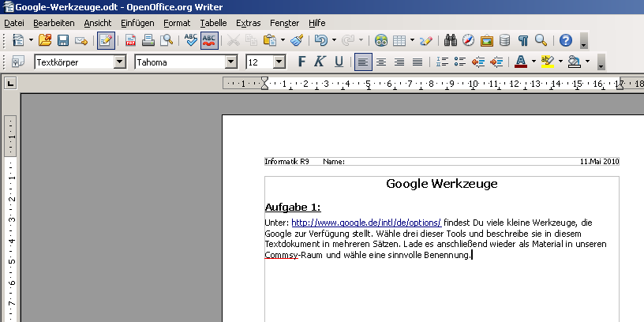Click the Open file folder icon
The image size is (644, 322).
(45, 40)
